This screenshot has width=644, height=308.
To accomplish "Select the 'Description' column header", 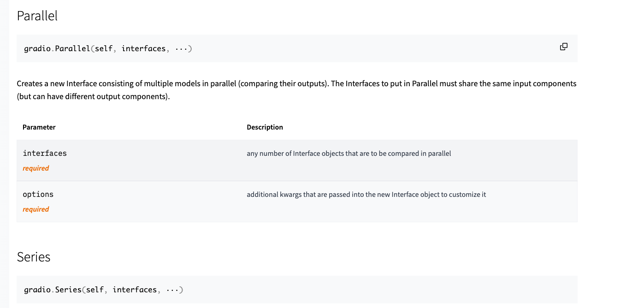I will coord(265,127).
